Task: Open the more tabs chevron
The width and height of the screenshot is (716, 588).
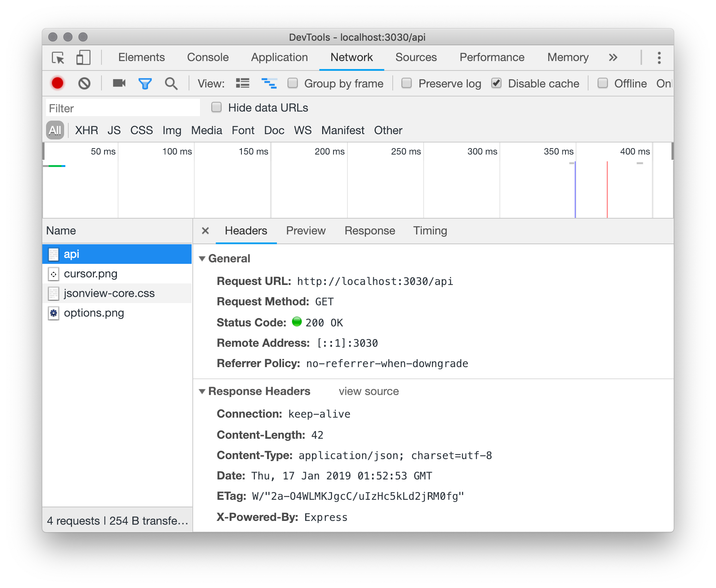Action: [613, 57]
